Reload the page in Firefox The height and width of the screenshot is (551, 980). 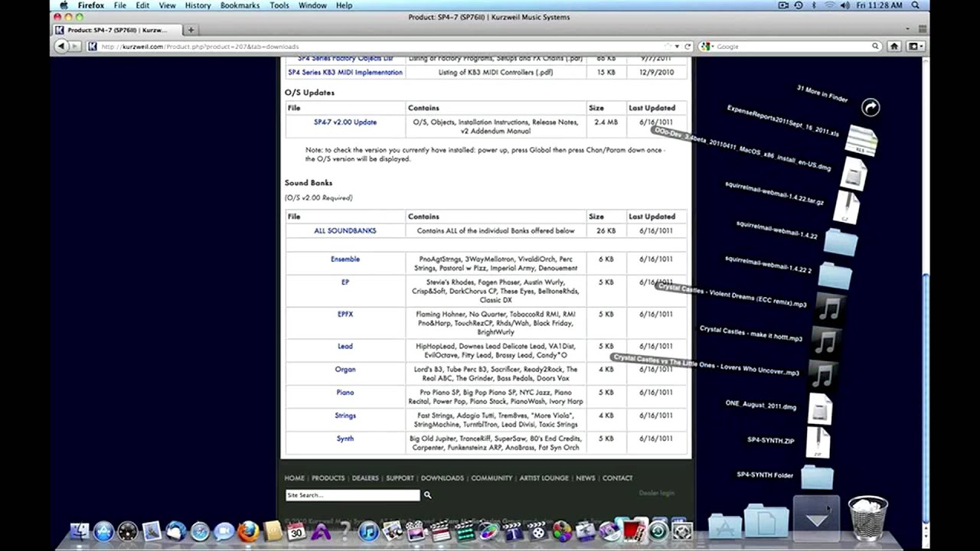pyautogui.click(x=688, y=46)
